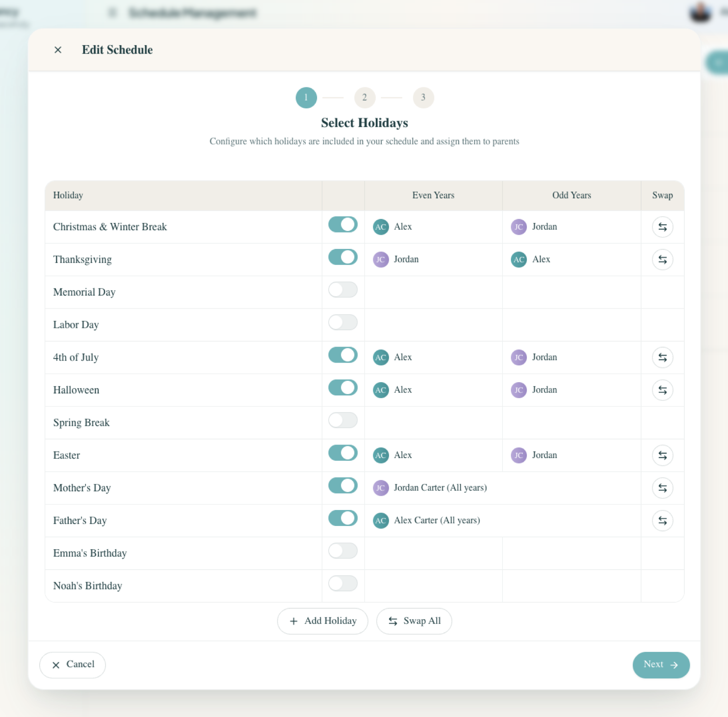Image resolution: width=728 pixels, height=717 pixels.
Task: Turn on Emma's Birthday
Action: pos(343,550)
